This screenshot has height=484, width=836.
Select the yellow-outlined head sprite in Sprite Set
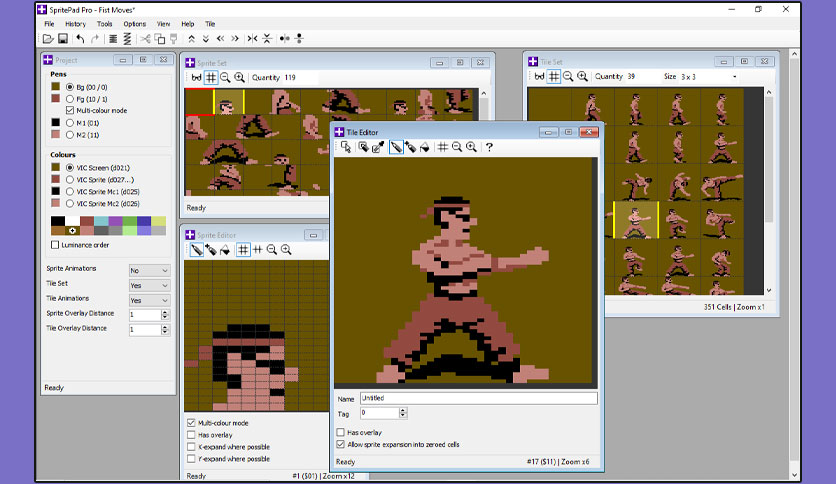pos(229,101)
